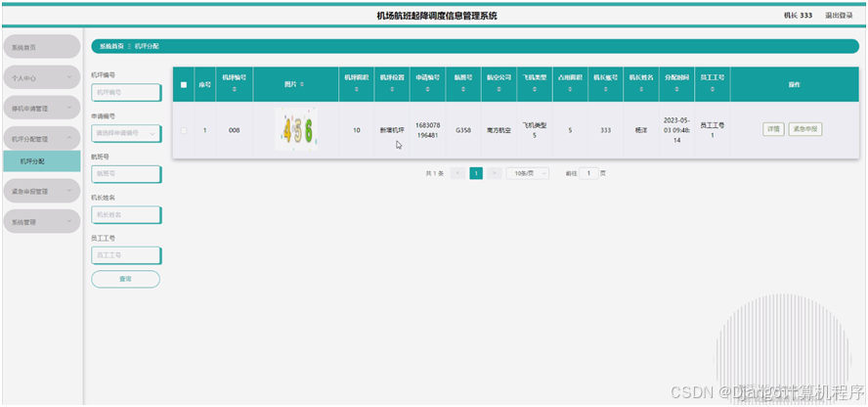The image size is (868, 407).
Task: Expand 停机申请管理 sidebar menu
Action: coord(41,109)
